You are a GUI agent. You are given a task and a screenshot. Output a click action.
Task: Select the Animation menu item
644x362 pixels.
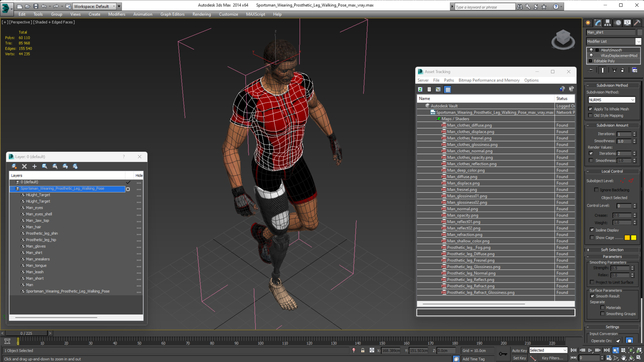tap(143, 14)
